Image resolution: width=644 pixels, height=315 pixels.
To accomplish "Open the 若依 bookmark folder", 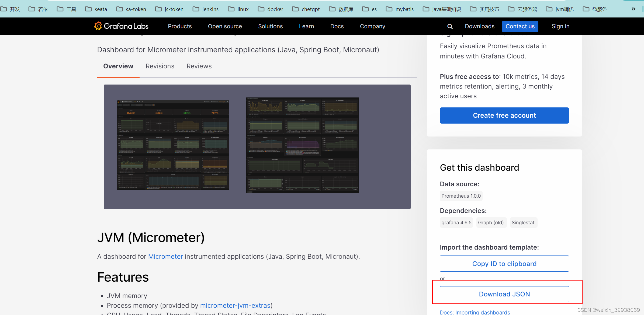I will 38,9.
